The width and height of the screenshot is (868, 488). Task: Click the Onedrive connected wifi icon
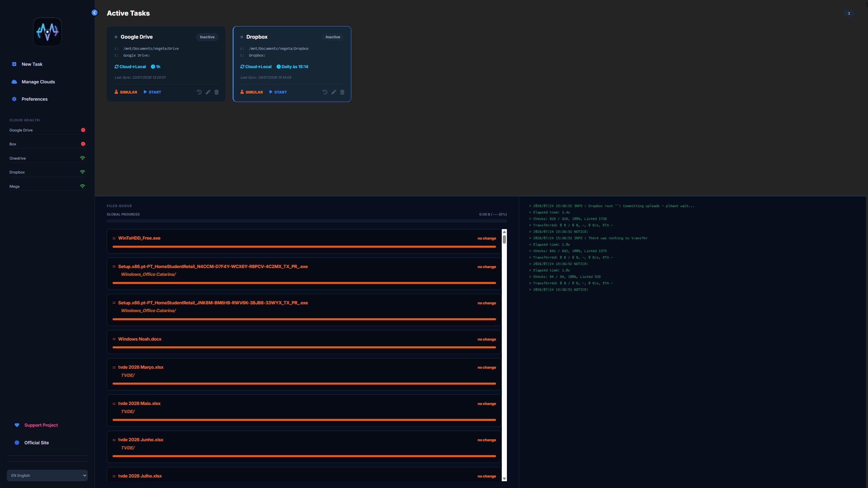click(82, 158)
